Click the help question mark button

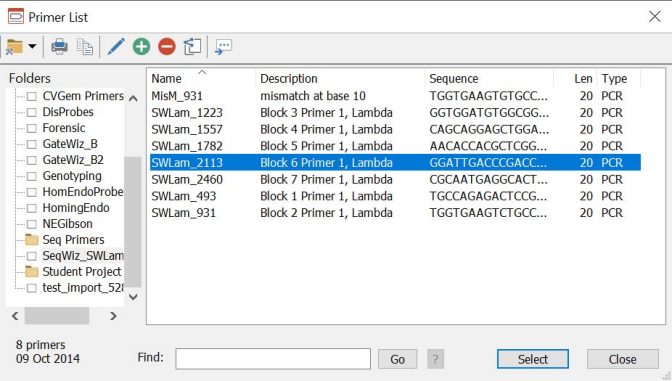click(x=435, y=359)
